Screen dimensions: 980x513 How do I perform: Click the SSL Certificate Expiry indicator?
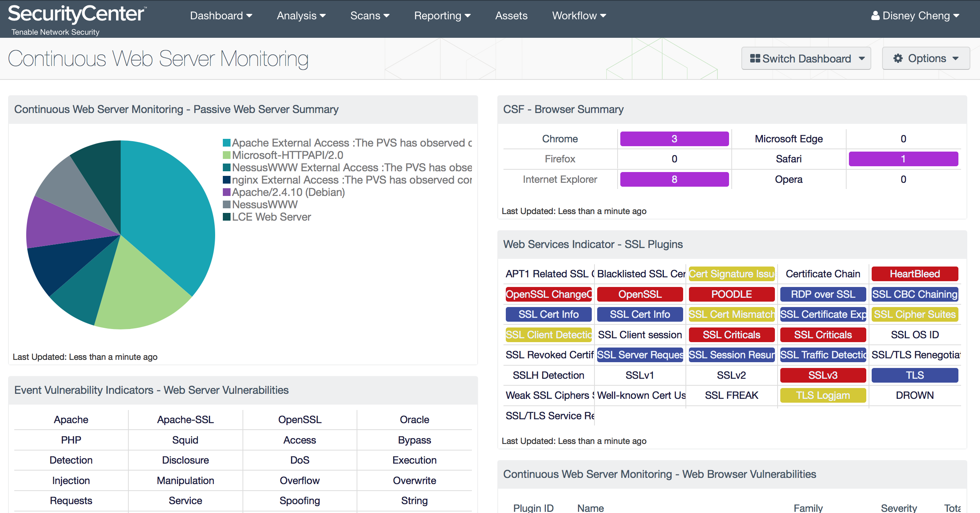[823, 314]
